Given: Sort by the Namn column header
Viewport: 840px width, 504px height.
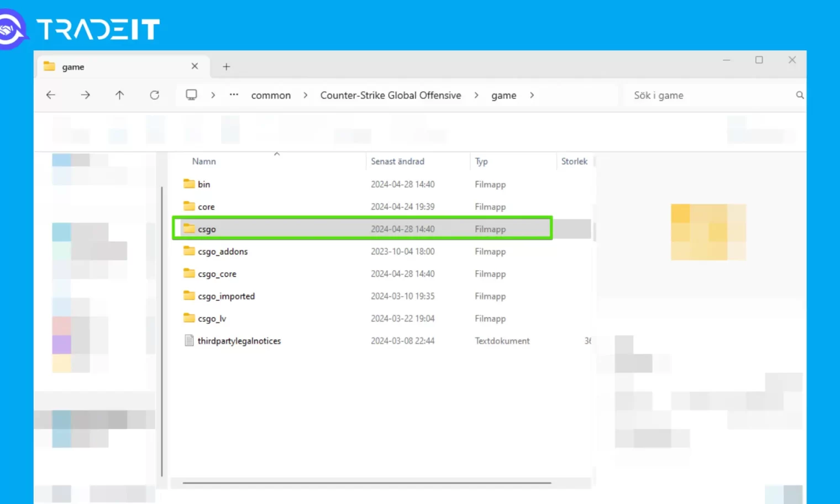Looking at the screenshot, I should (204, 161).
